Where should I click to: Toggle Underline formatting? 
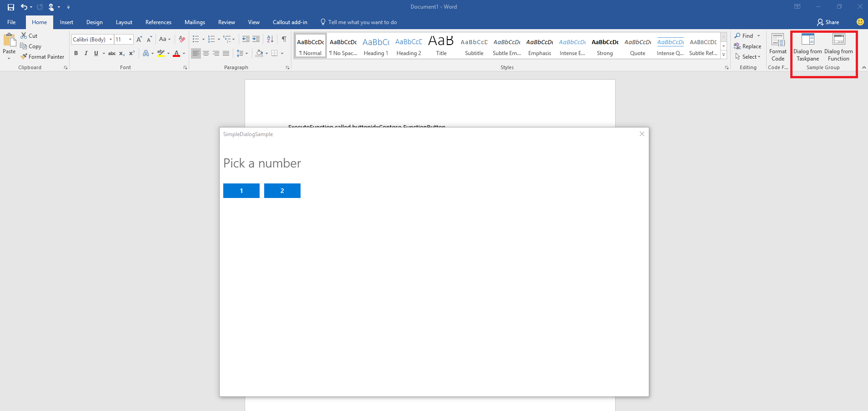[95, 53]
